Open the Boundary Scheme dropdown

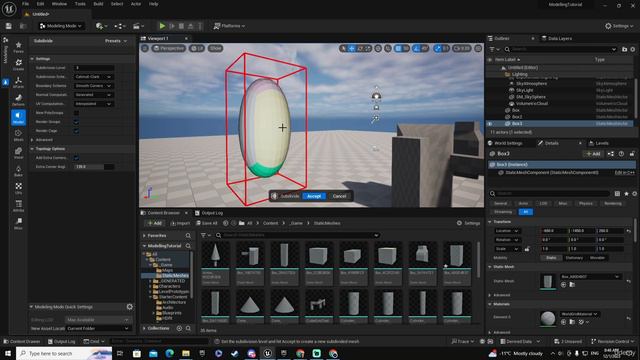point(93,86)
